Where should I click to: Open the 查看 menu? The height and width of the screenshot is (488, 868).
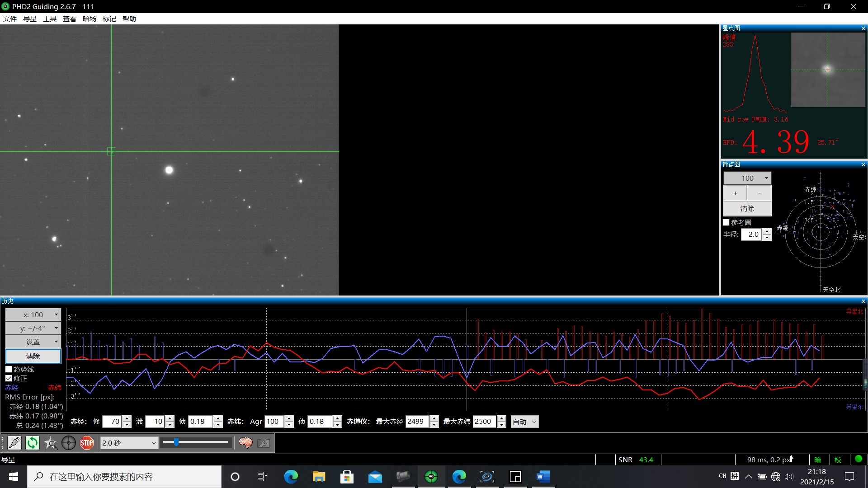tap(70, 19)
